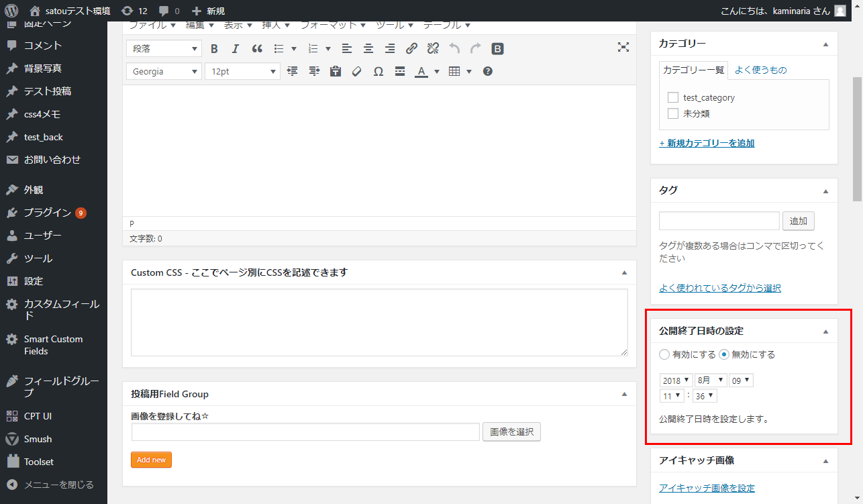863x504 pixels.
Task: Check the 未分類 category checkbox
Action: click(x=673, y=113)
